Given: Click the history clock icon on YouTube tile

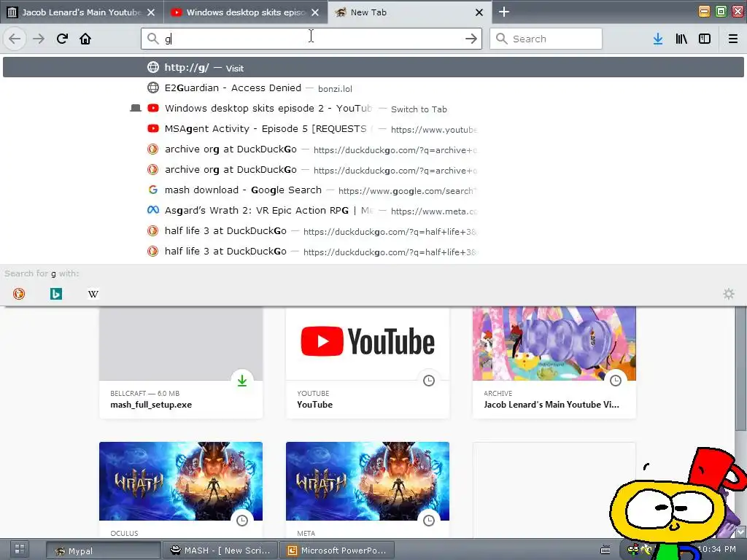Looking at the screenshot, I should (429, 381).
